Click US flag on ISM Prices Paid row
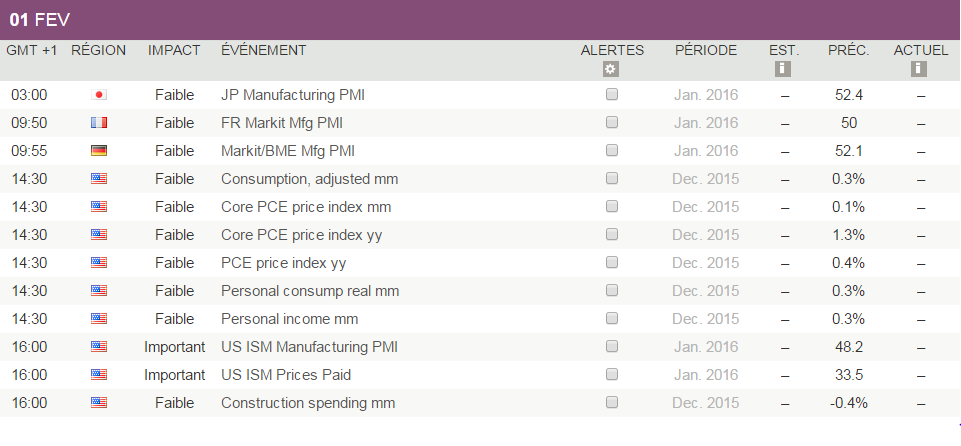Viewport: 961px width, 446px height. 99,375
